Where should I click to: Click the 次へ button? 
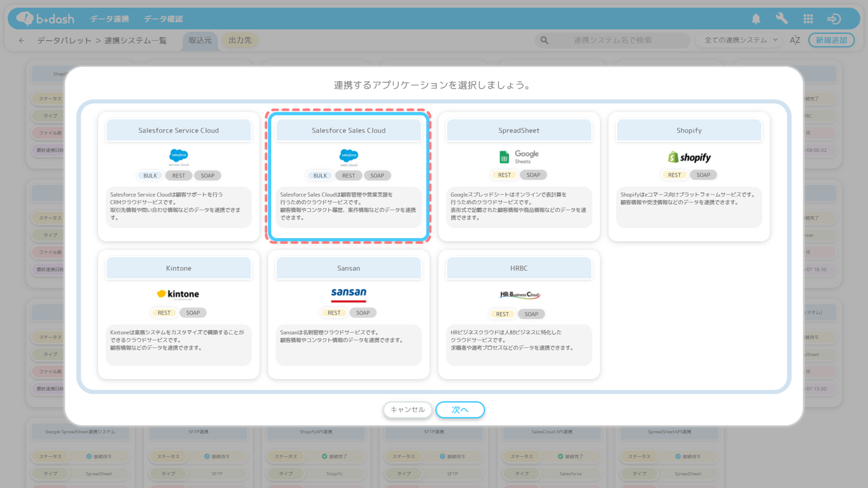tap(460, 409)
